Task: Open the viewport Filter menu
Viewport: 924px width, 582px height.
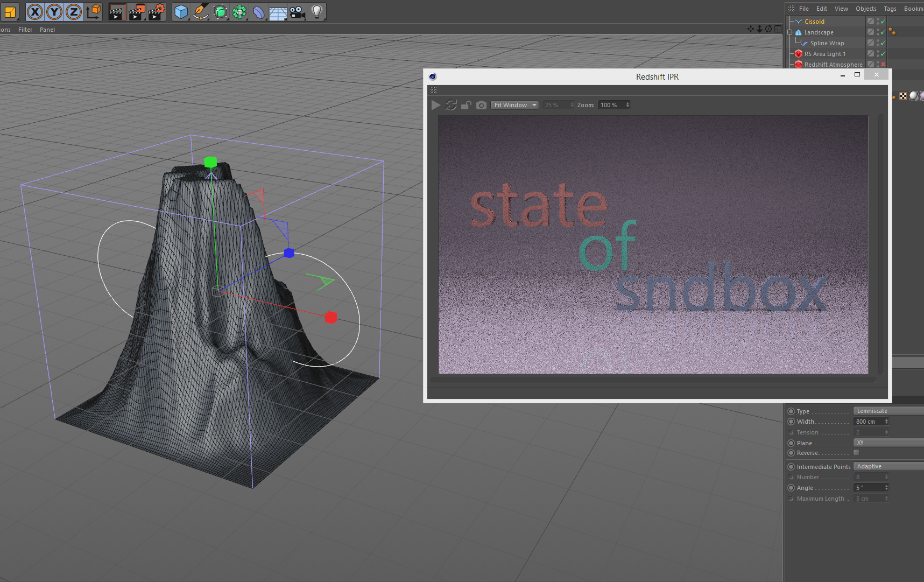Action: (x=25, y=30)
